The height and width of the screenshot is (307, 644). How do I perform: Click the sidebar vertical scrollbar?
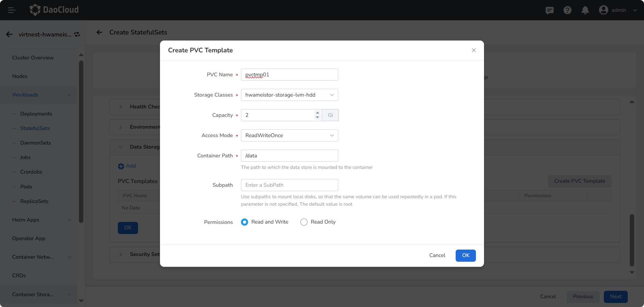pos(81,142)
